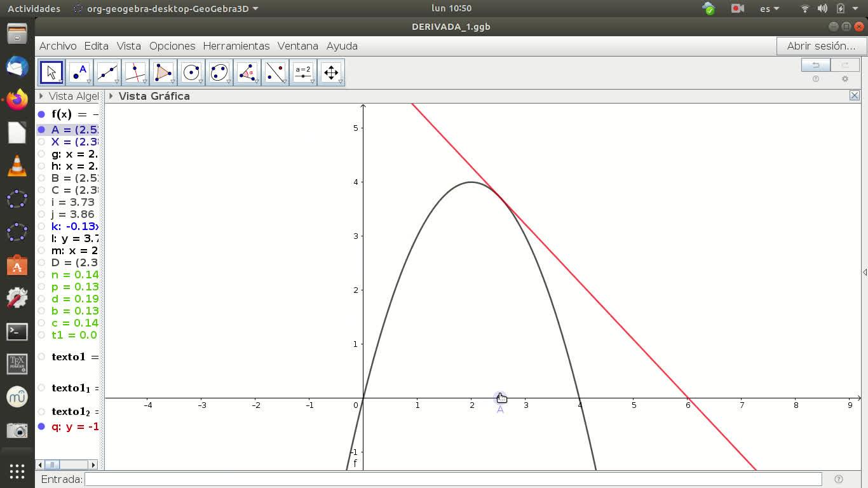Open the Herramientas menu
Viewport: 868px width, 488px height.
(x=236, y=46)
